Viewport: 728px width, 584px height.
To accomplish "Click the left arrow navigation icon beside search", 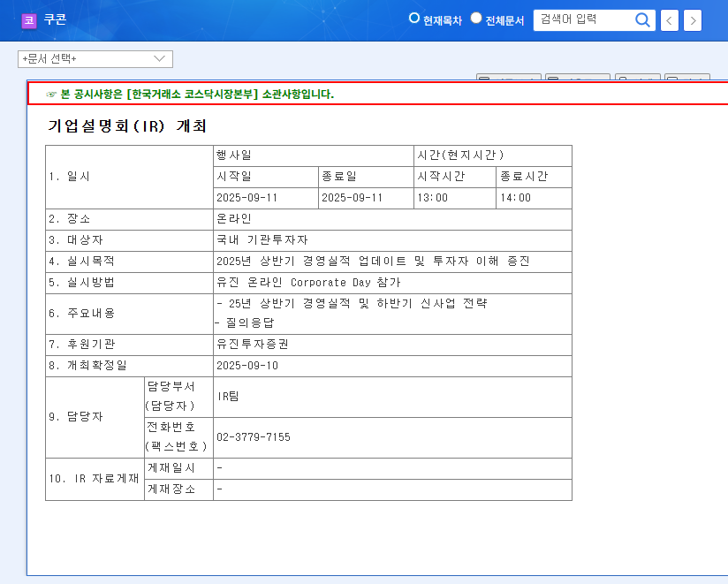I will (x=669, y=19).
